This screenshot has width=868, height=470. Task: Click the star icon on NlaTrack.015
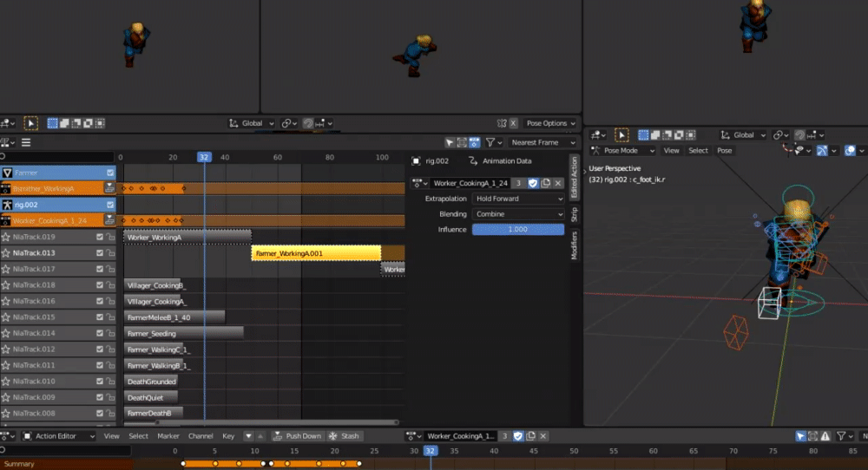pos(6,317)
